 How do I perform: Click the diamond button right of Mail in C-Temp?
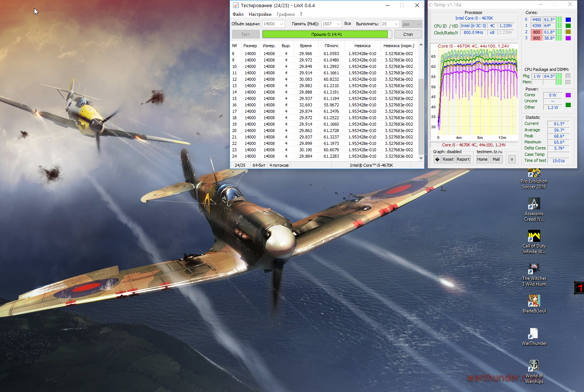pos(512,159)
